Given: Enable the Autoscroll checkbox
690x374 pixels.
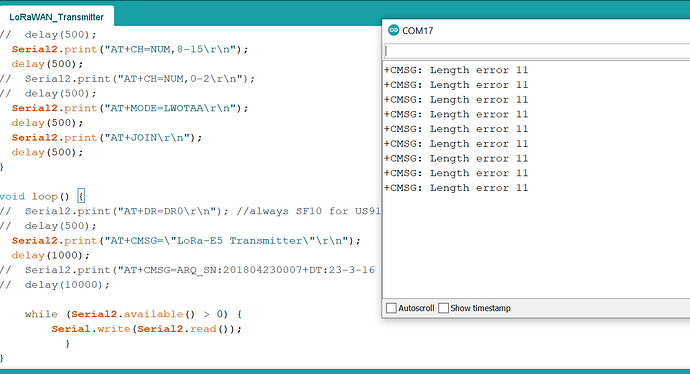Looking at the screenshot, I should [x=391, y=308].
